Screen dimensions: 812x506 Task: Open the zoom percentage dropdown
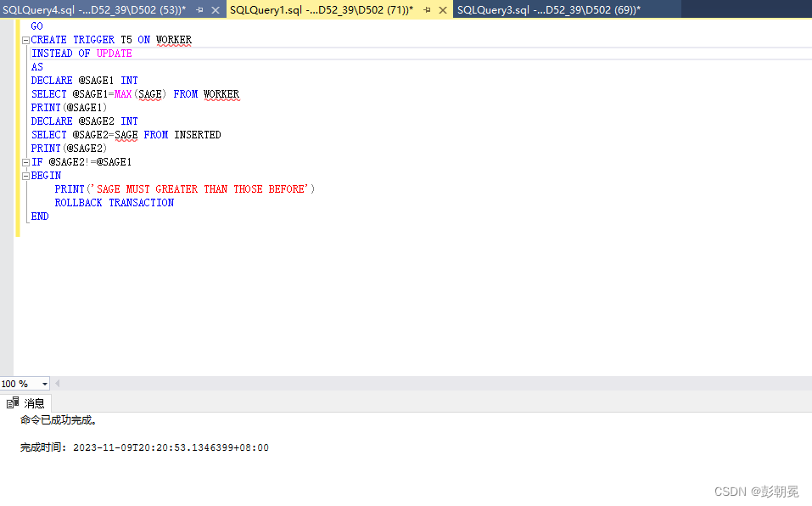[x=44, y=384]
